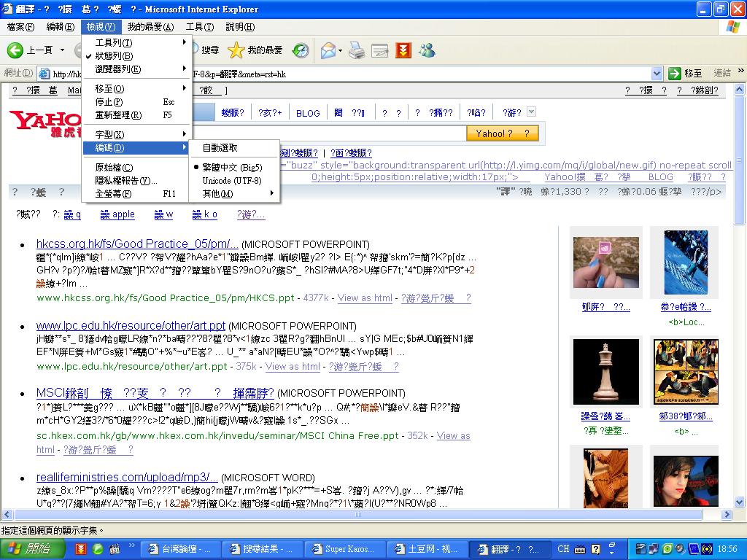Click the hand holding pink square thumbnail

click(x=606, y=262)
